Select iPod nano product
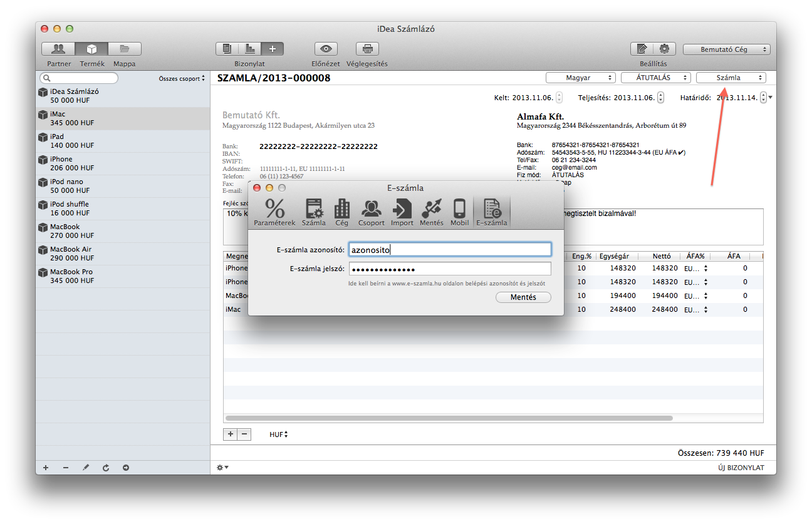This screenshot has height=524, width=812. [x=123, y=186]
